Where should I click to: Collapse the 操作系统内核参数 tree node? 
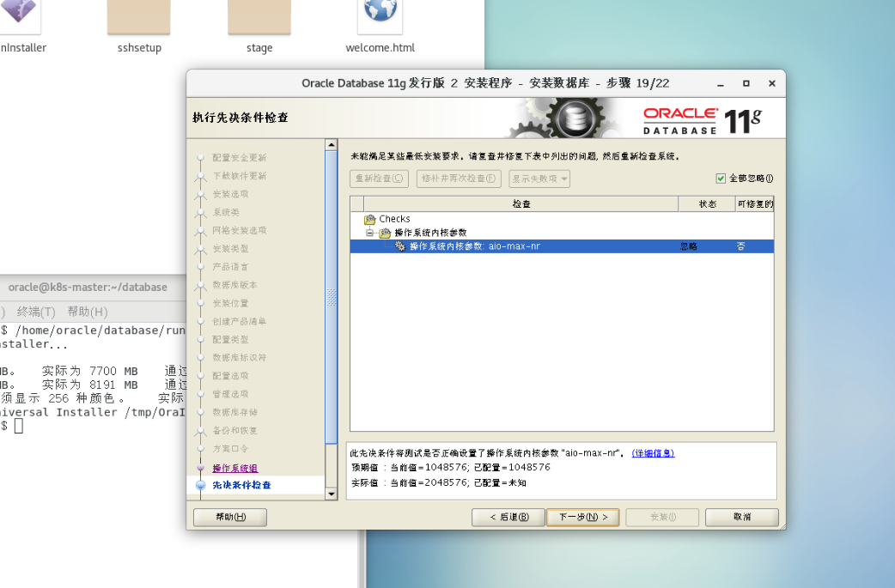click(x=369, y=233)
